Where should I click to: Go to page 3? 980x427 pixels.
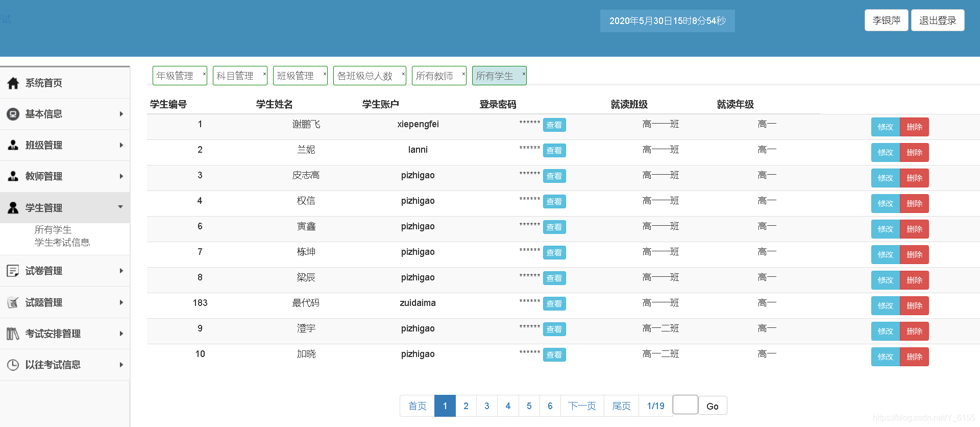487,406
